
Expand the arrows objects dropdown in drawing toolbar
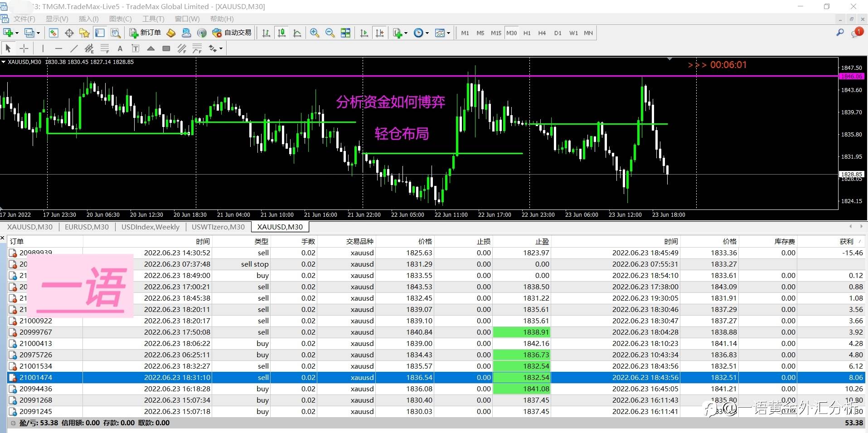pos(221,49)
